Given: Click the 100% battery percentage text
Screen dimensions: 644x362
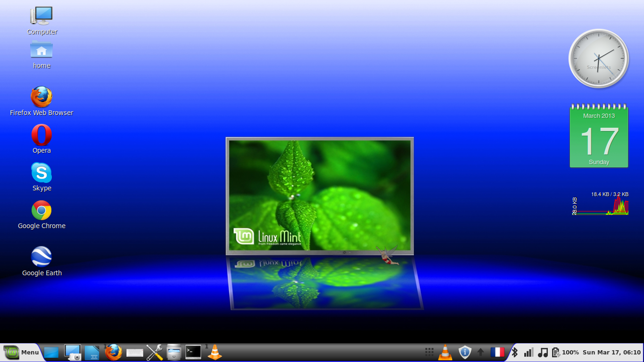Looking at the screenshot, I should click(x=570, y=353).
